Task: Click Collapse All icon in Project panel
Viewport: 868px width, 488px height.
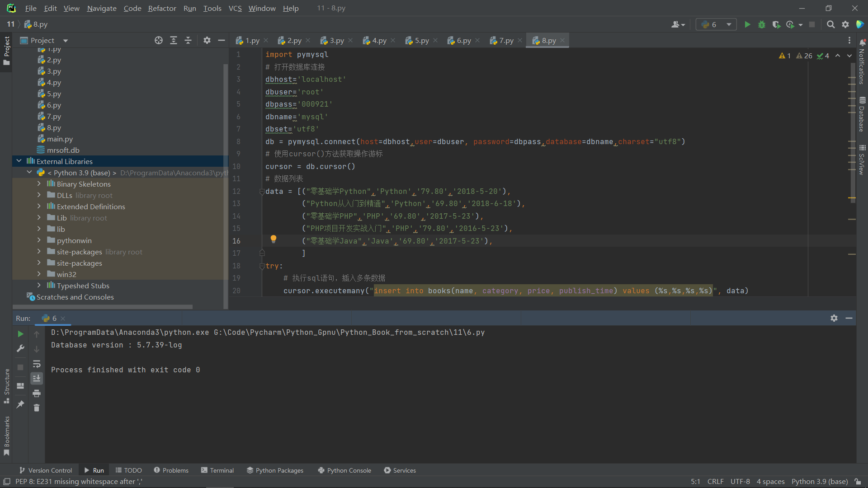Action: (x=188, y=40)
